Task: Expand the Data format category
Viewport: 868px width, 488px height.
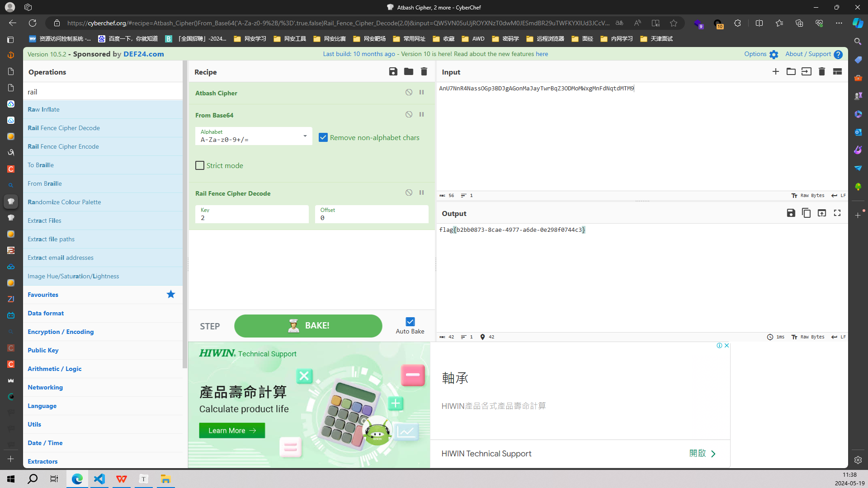Action: coord(46,313)
